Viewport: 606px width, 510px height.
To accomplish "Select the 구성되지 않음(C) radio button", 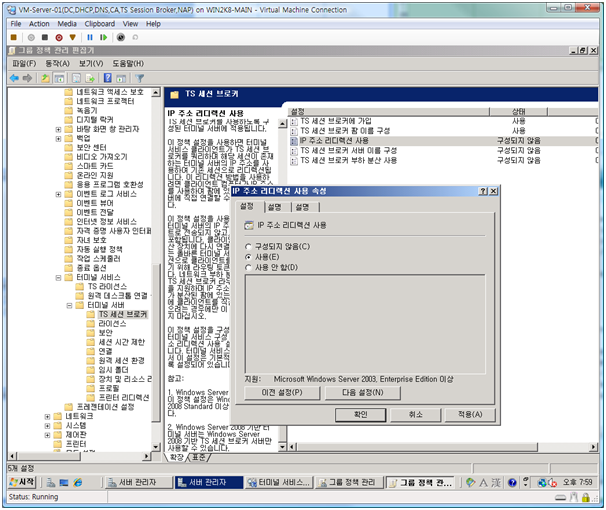I will pyautogui.click(x=249, y=246).
